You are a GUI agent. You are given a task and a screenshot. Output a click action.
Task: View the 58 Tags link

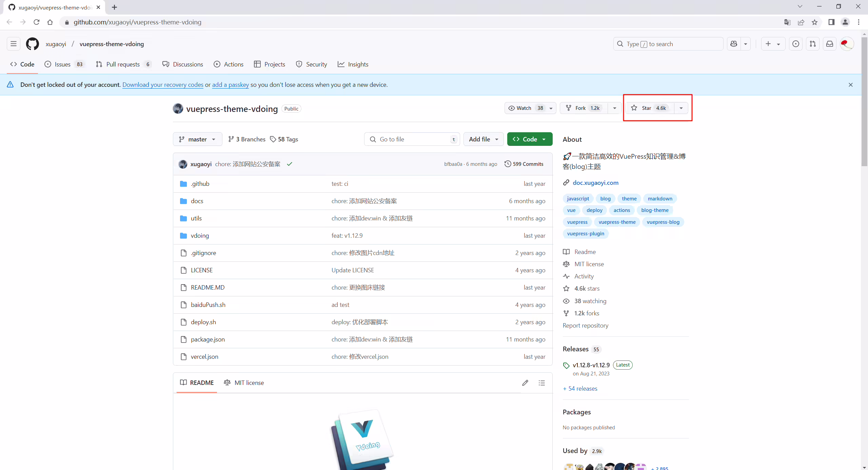point(284,139)
